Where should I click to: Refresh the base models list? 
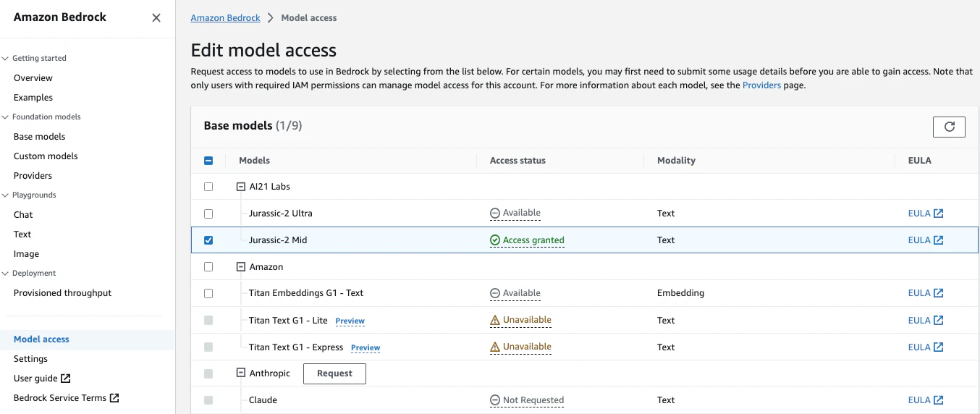pos(949,127)
